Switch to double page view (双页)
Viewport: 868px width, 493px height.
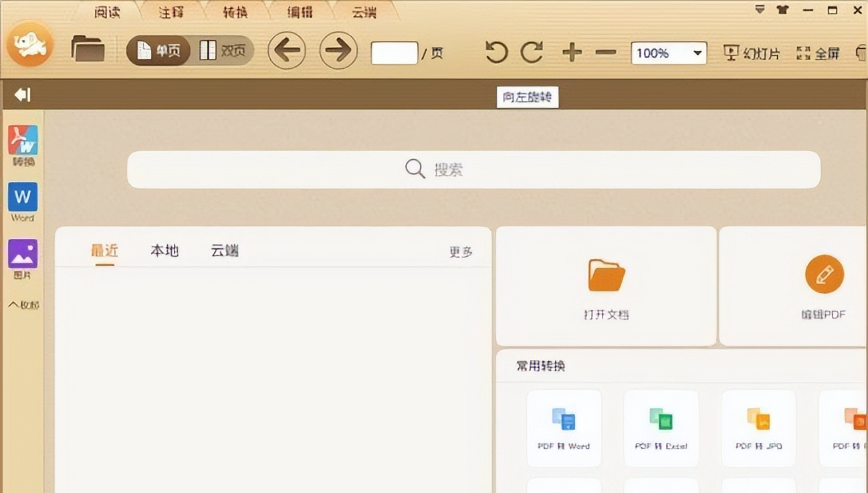[x=223, y=51]
